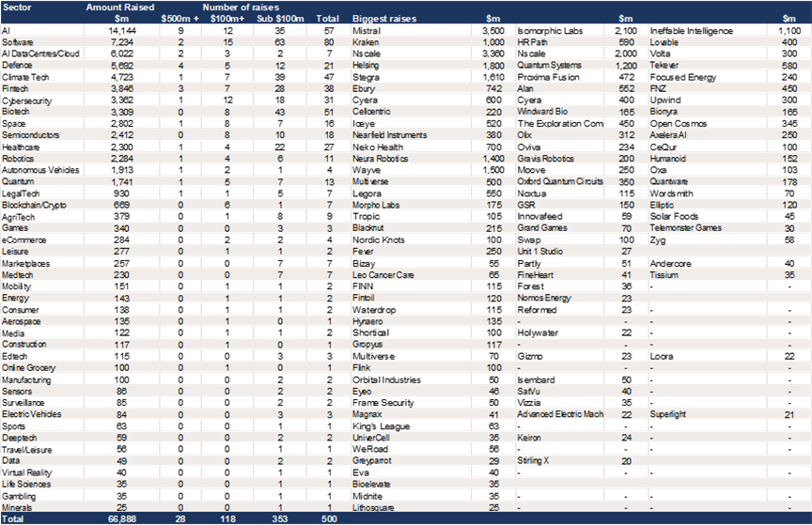The width and height of the screenshot is (812, 525).
Task: Click the 'Proxima Fusion' company cell
Action: pyautogui.click(x=549, y=77)
